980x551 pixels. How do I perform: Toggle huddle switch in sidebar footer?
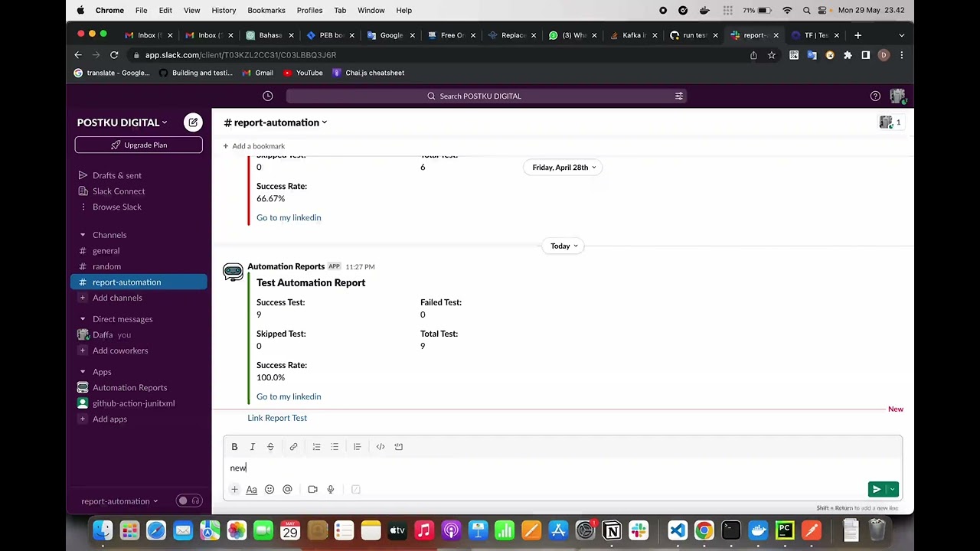tap(188, 501)
